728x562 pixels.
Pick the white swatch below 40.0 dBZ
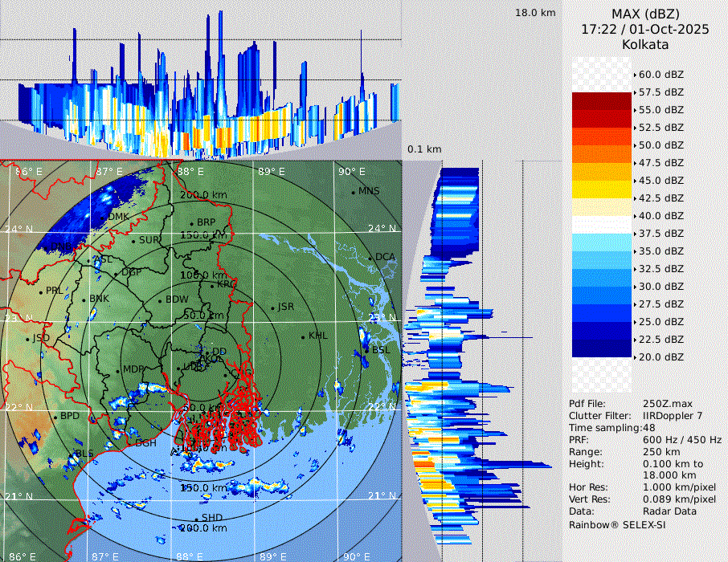[x=602, y=225]
